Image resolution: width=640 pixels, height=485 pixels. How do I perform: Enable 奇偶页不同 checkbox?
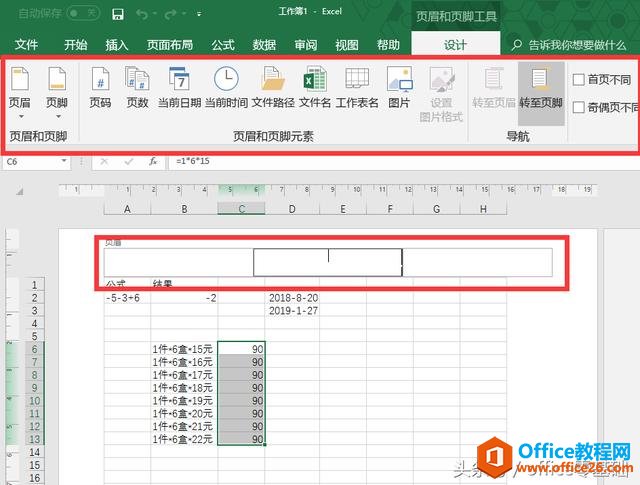point(578,107)
